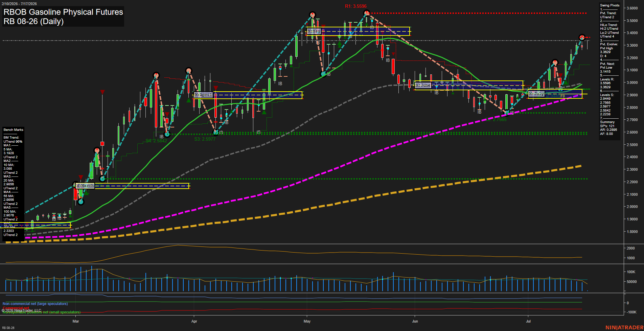Select the RB 08-26 (Daily) subtitle
Viewport: 644px width, 331px height.
[x=33, y=21]
